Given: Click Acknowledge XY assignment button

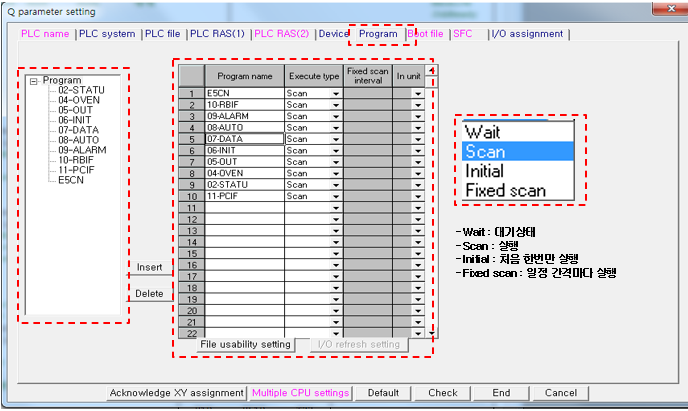Looking at the screenshot, I should [x=176, y=393].
